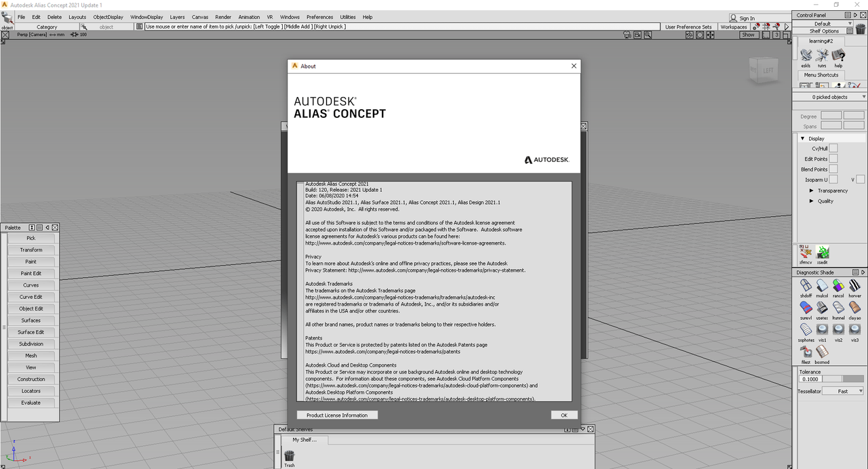This screenshot has width=868, height=469.
Task: Close the About dialog
Action: click(x=574, y=66)
